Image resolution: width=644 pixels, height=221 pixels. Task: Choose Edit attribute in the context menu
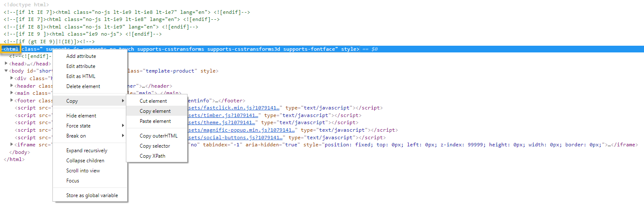[x=90, y=66]
